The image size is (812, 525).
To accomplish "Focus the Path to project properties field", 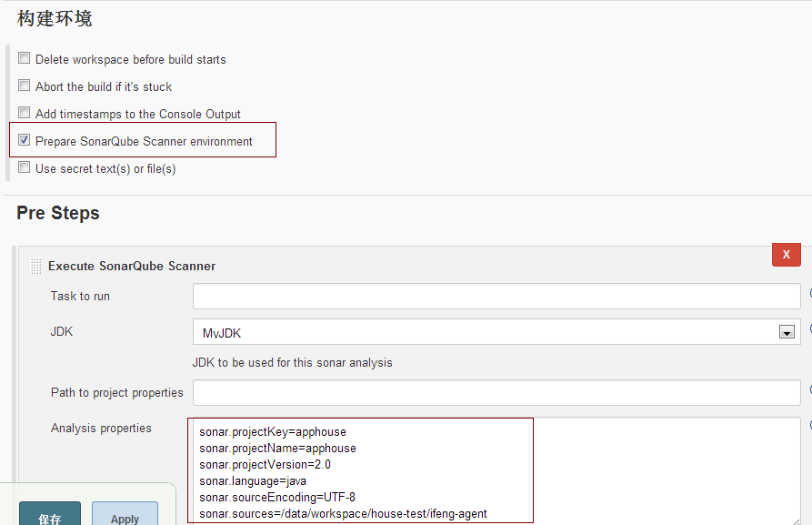I will point(496,393).
